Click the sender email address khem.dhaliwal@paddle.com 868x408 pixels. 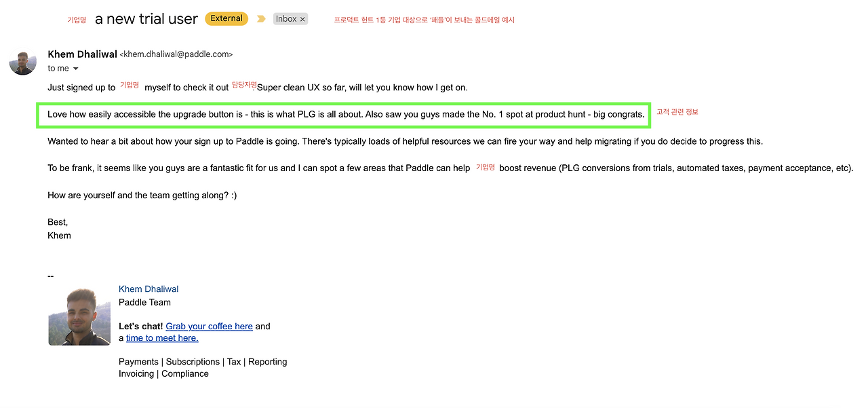tap(176, 54)
